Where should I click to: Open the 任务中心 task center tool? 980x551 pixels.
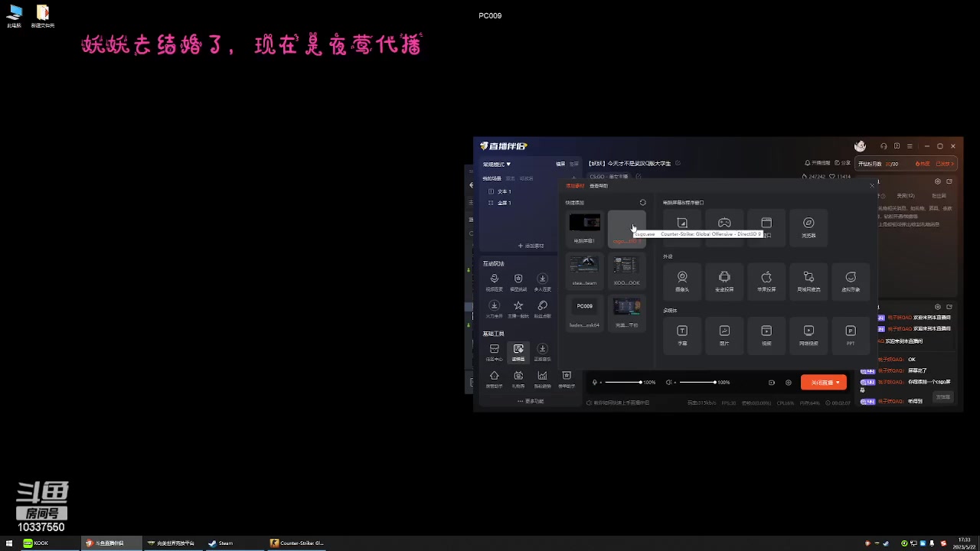coord(494,352)
